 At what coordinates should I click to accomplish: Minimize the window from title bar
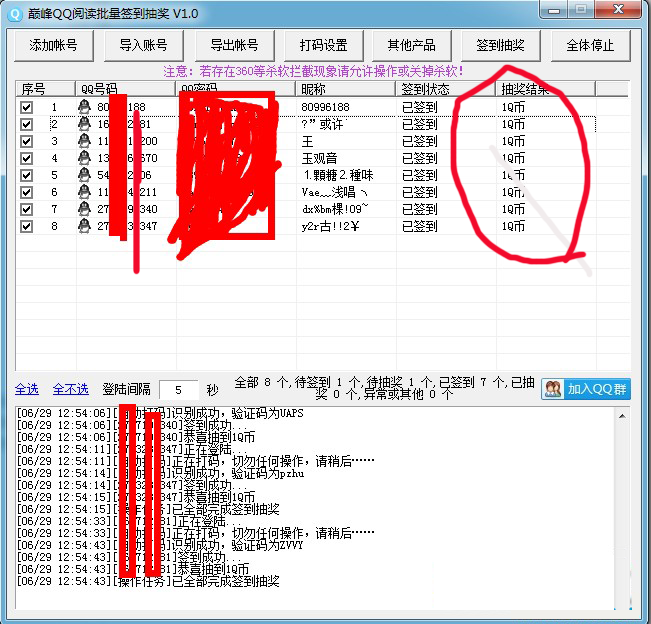(x=554, y=10)
